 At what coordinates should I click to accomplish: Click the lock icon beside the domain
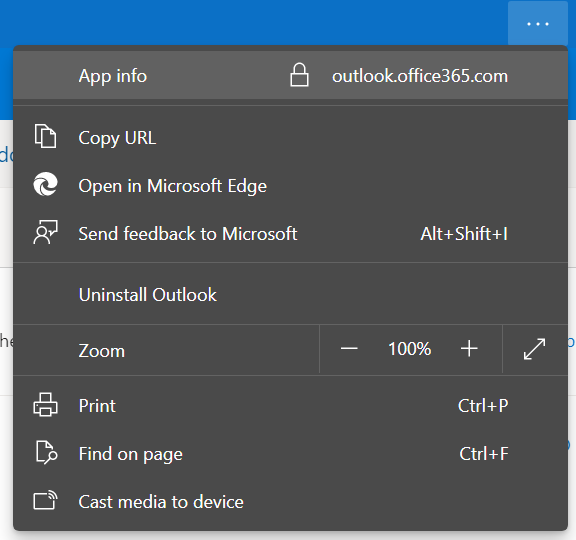(x=299, y=75)
